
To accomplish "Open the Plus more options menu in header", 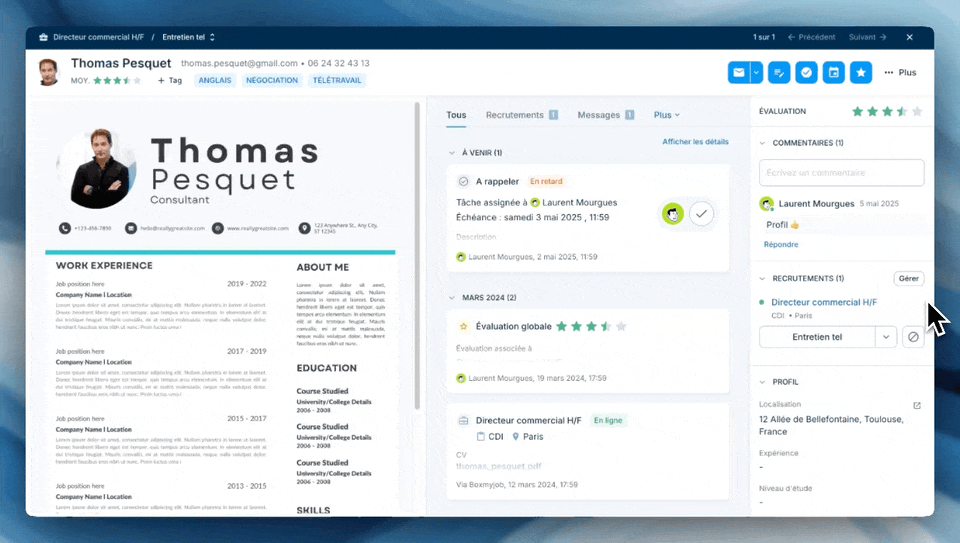I will click(x=900, y=72).
